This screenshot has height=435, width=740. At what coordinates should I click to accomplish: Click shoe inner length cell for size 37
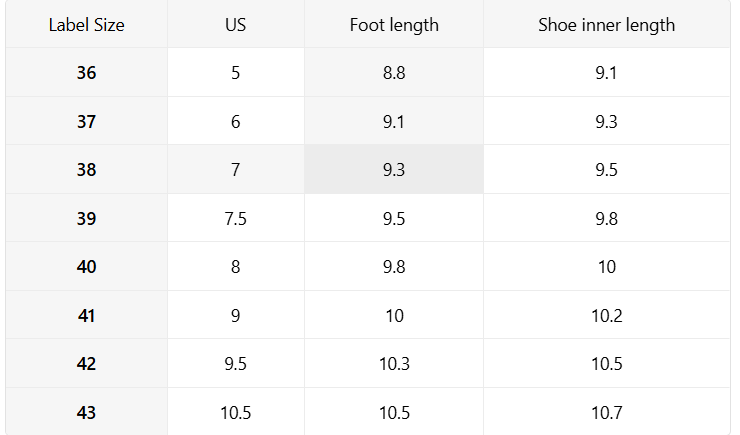pyautogui.click(x=606, y=122)
